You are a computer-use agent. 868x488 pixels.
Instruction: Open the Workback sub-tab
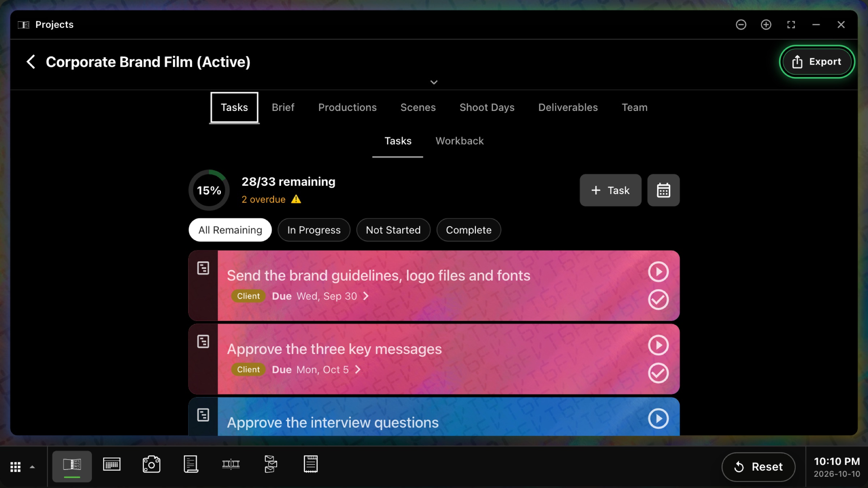[x=459, y=141]
